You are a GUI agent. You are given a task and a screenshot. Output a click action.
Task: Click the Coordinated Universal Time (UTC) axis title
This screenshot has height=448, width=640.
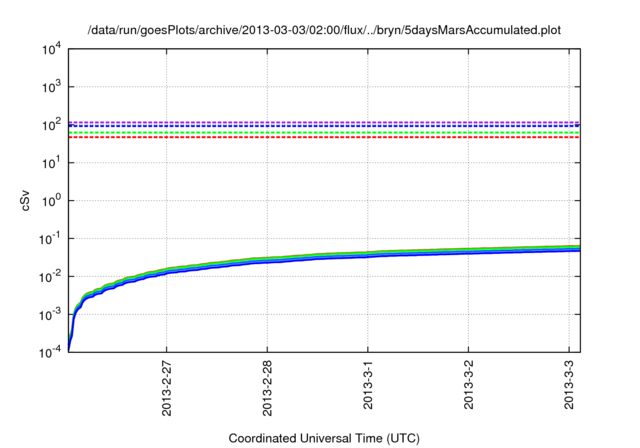click(324, 439)
